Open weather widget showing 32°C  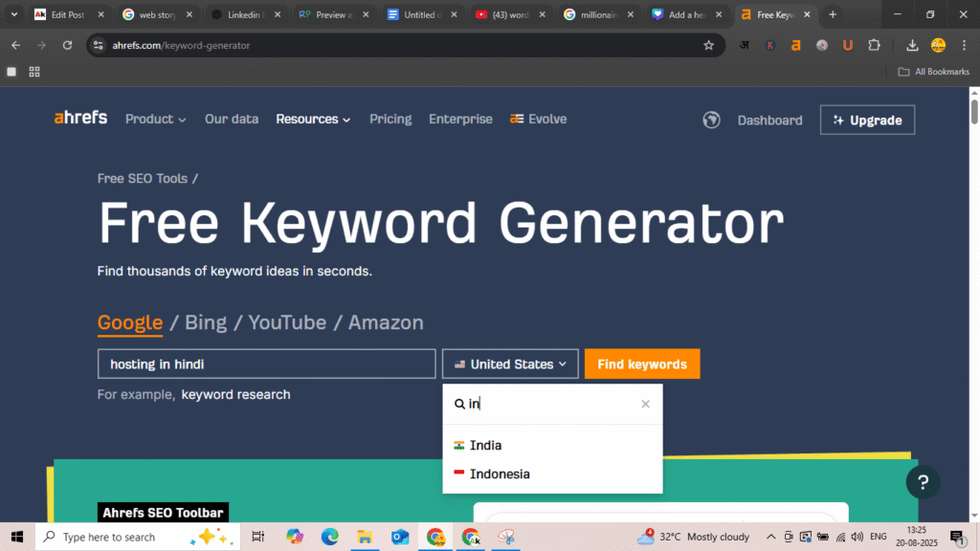(x=693, y=537)
